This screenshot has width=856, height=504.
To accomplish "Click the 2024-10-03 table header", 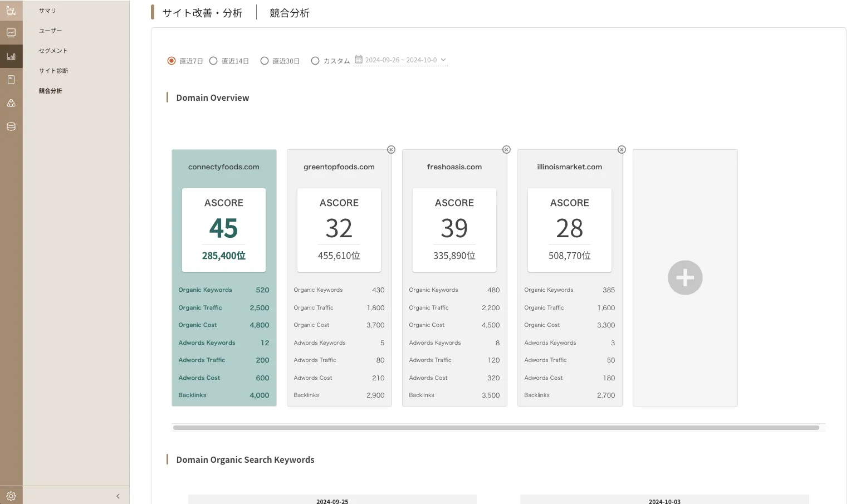I will pyautogui.click(x=664, y=500).
